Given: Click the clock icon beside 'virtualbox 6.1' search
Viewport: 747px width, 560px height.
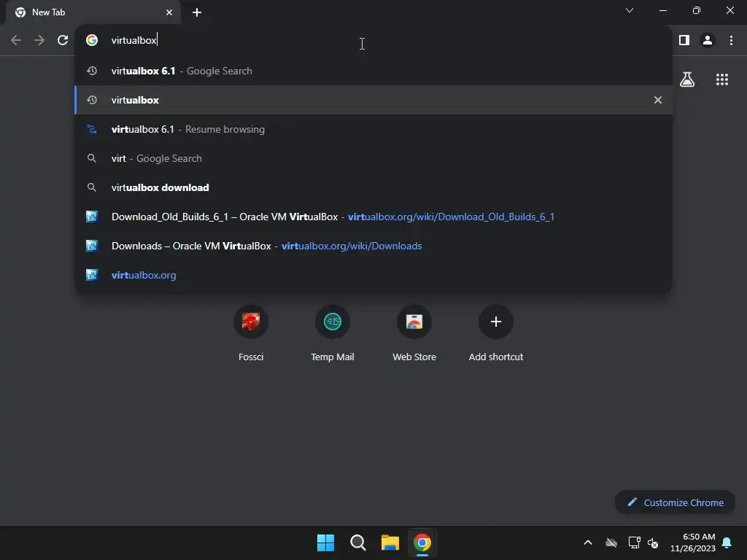Looking at the screenshot, I should coord(92,71).
